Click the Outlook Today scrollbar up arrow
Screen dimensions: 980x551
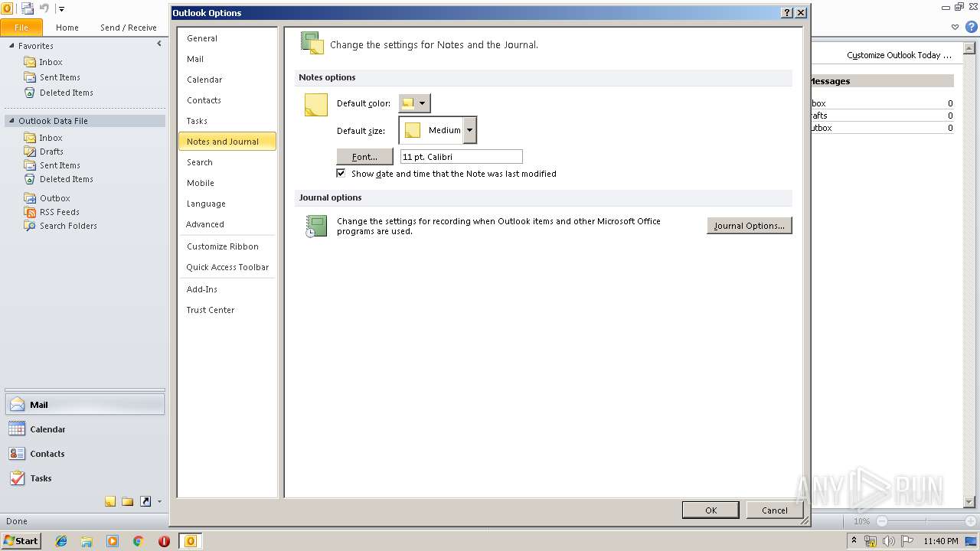pyautogui.click(x=969, y=49)
